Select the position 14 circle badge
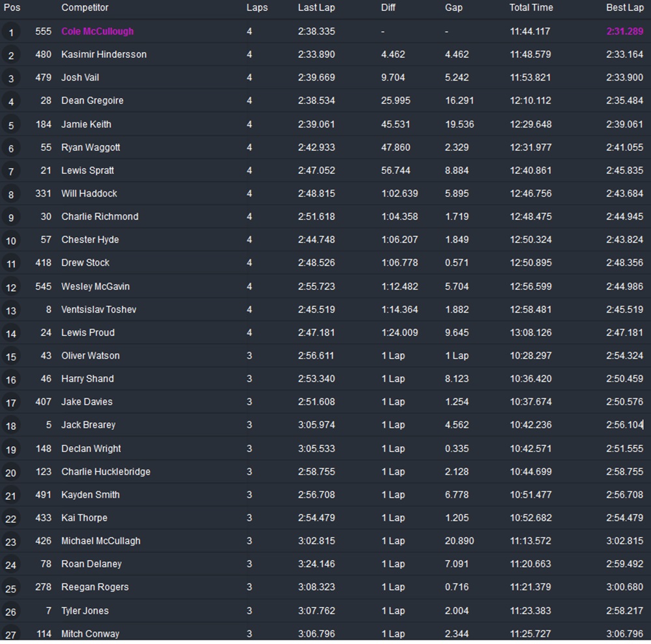Viewport: 651px width, 644px height. click(x=10, y=333)
